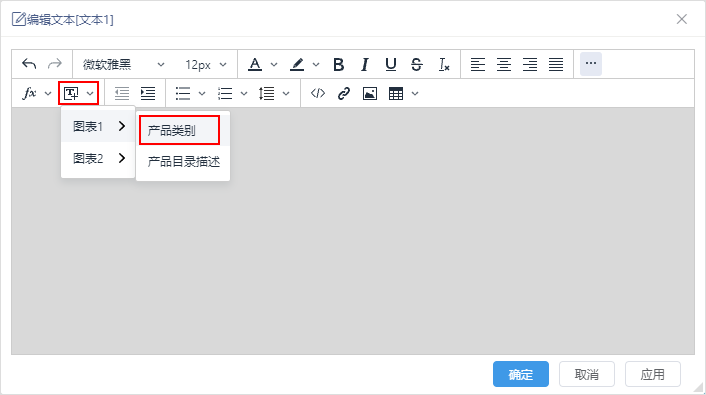Open the text highlight color picker
706x395 pixels.
point(316,65)
